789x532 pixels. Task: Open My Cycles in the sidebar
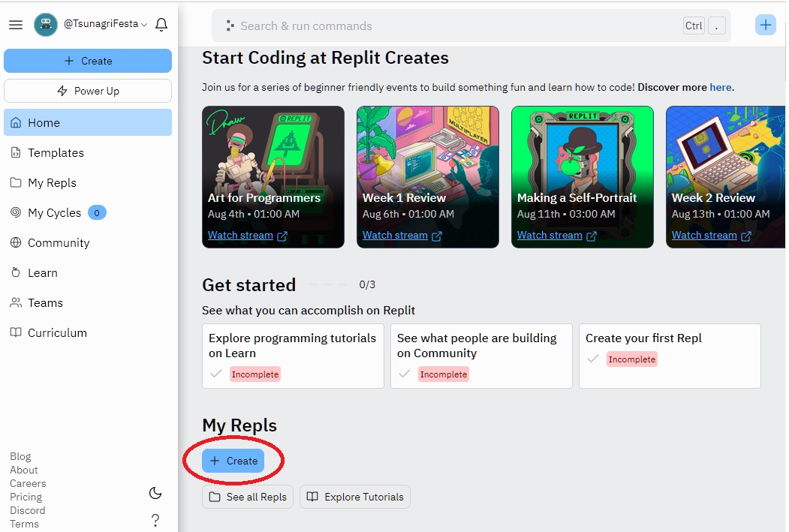[x=88, y=212]
